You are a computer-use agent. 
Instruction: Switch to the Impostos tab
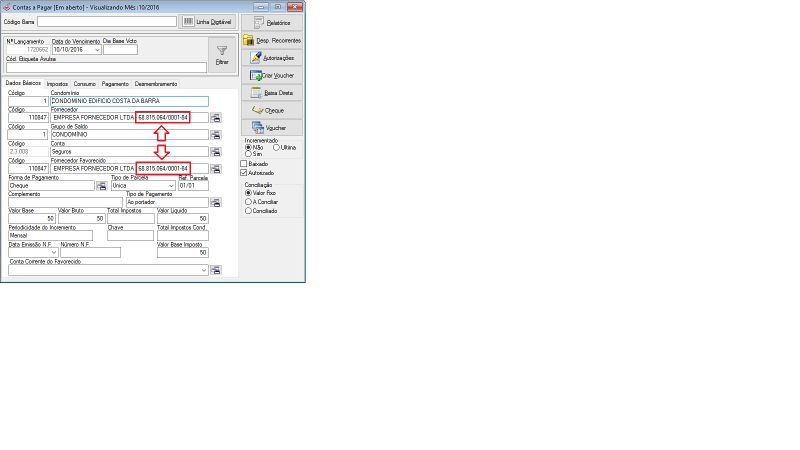[x=57, y=84]
